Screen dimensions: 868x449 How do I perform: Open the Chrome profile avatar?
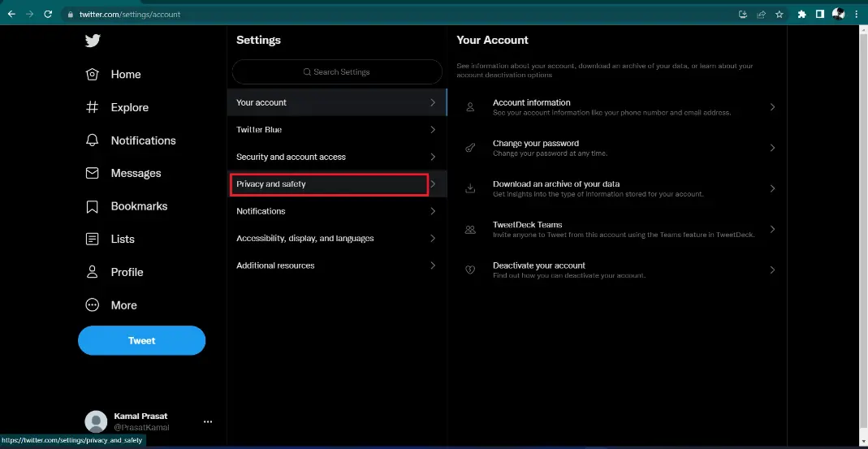click(838, 14)
